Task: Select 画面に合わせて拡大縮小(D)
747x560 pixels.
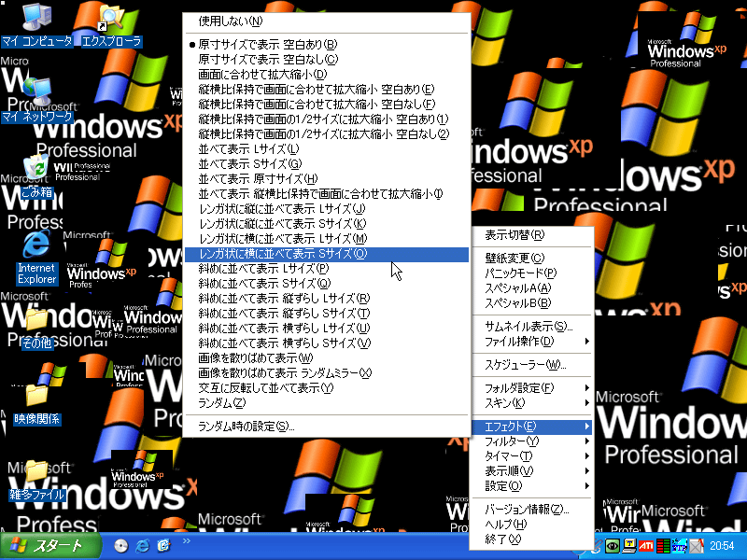Action: coord(327,75)
